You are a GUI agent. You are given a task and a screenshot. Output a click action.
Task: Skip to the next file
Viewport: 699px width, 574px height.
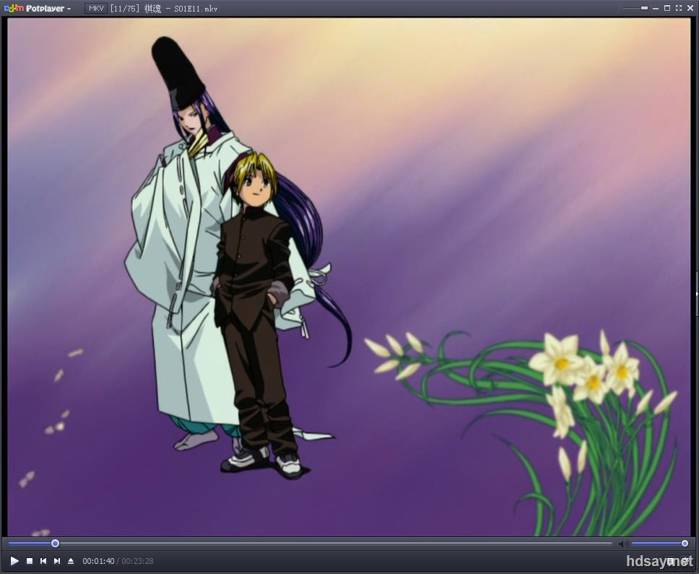point(57,561)
